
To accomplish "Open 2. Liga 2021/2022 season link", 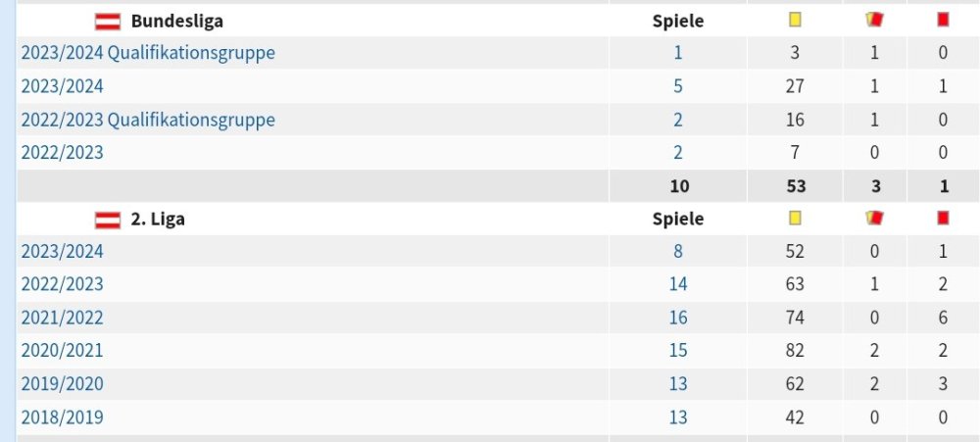I will [62, 318].
